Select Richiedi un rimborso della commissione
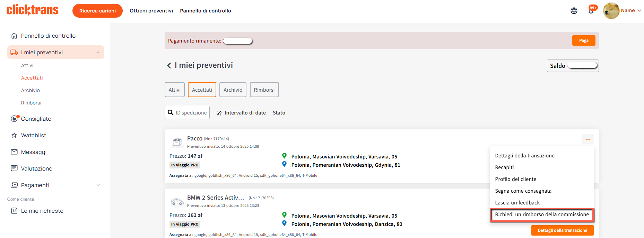644x238 pixels. point(542,214)
